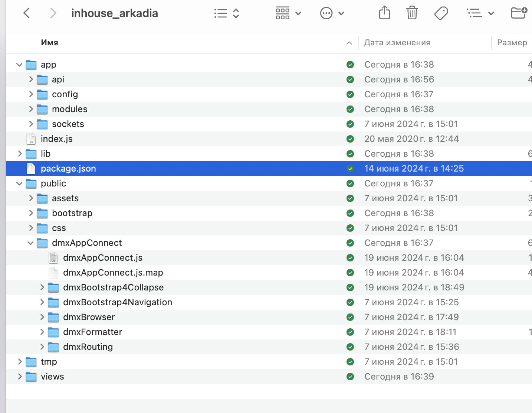The height and width of the screenshot is (413, 532).
Task: Sort by the Дата изменения column
Action: (x=397, y=43)
